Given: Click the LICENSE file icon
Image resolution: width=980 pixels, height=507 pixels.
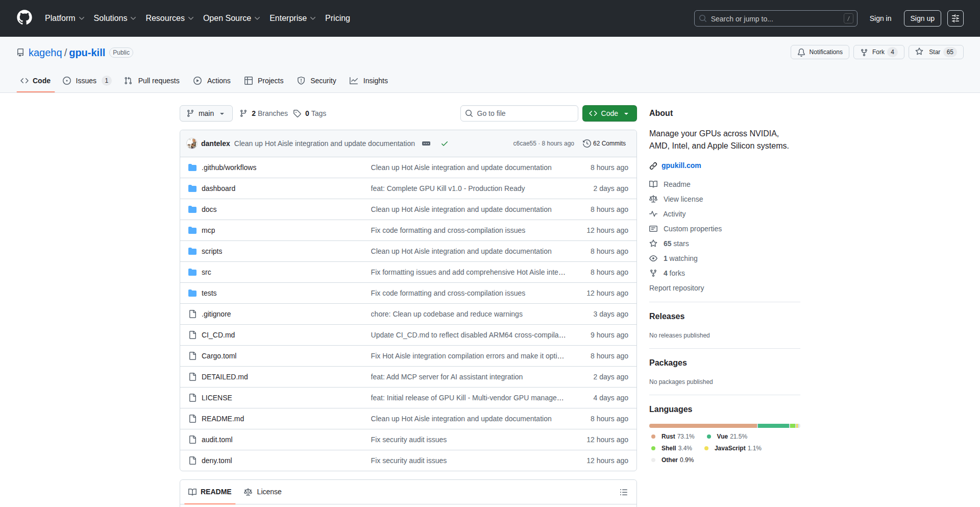Looking at the screenshot, I should pos(192,398).
